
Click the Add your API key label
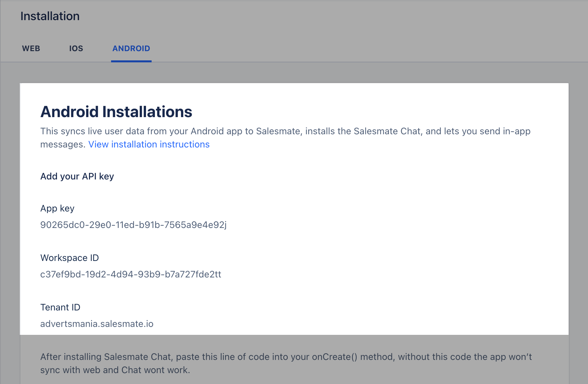click(x=77, y=176)
